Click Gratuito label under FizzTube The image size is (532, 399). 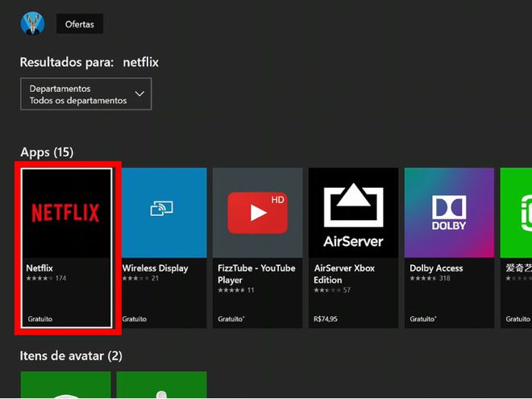pos(231,319)
